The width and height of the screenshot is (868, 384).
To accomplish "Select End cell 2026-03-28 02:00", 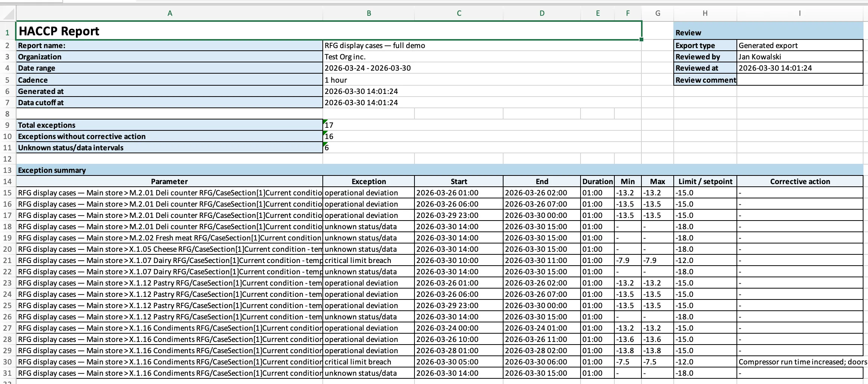I will [x=542, y=351].
